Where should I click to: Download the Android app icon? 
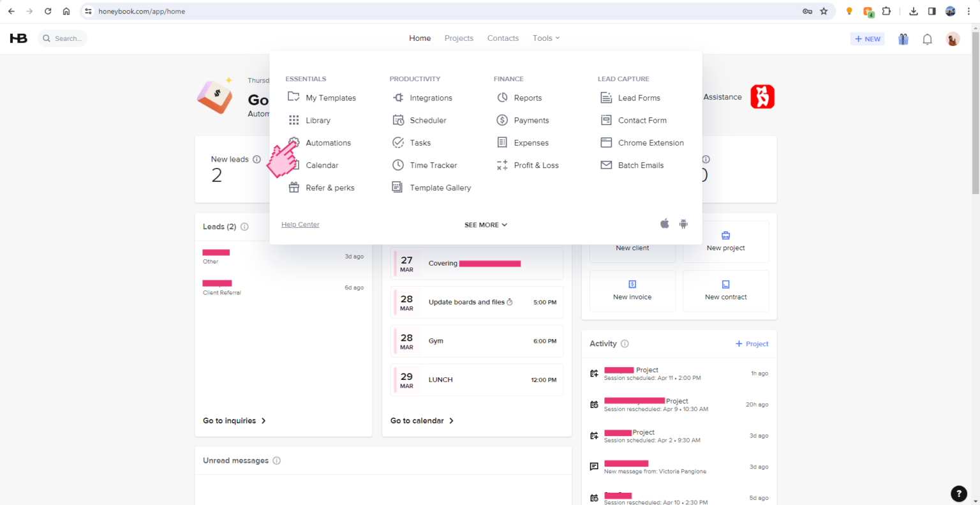pyautogui.click(x=683, y=224)
